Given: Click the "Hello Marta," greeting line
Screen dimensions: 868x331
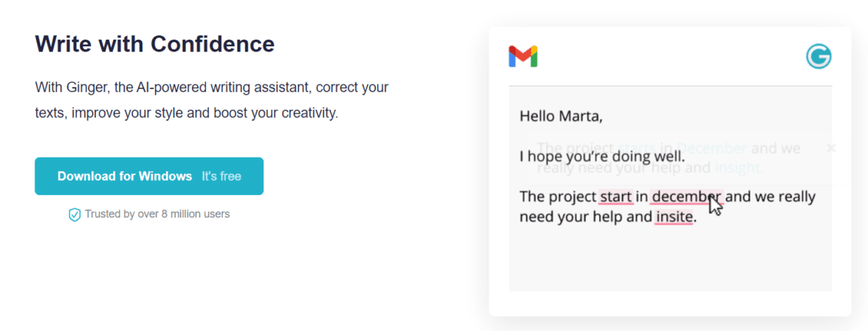Looking at the screenshot, I should 560,116.
